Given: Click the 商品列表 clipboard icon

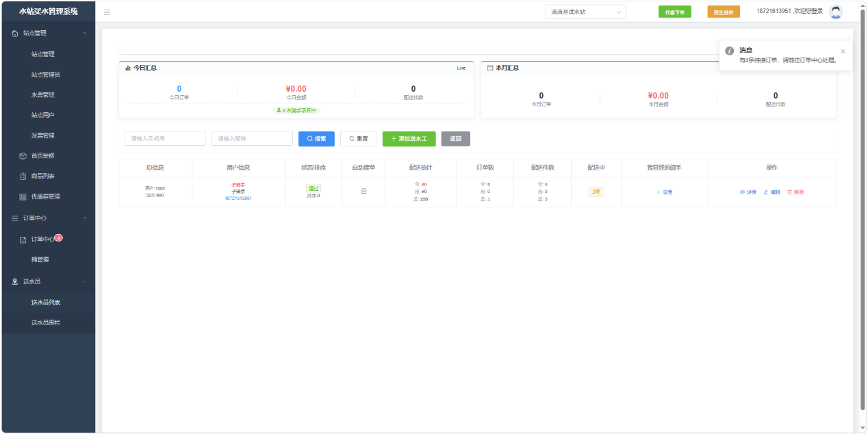Looking at the screenshot, I should coord(23,177).
